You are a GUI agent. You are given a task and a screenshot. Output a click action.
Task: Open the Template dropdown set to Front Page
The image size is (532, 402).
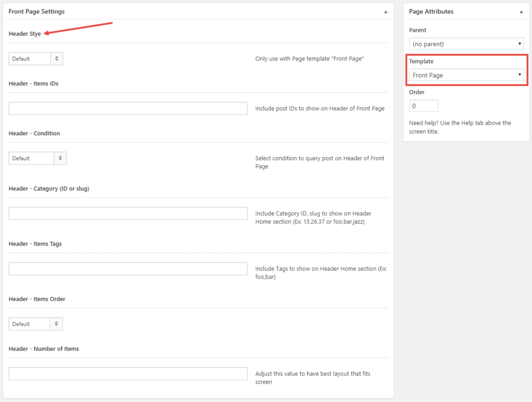[x=467, y=75]
